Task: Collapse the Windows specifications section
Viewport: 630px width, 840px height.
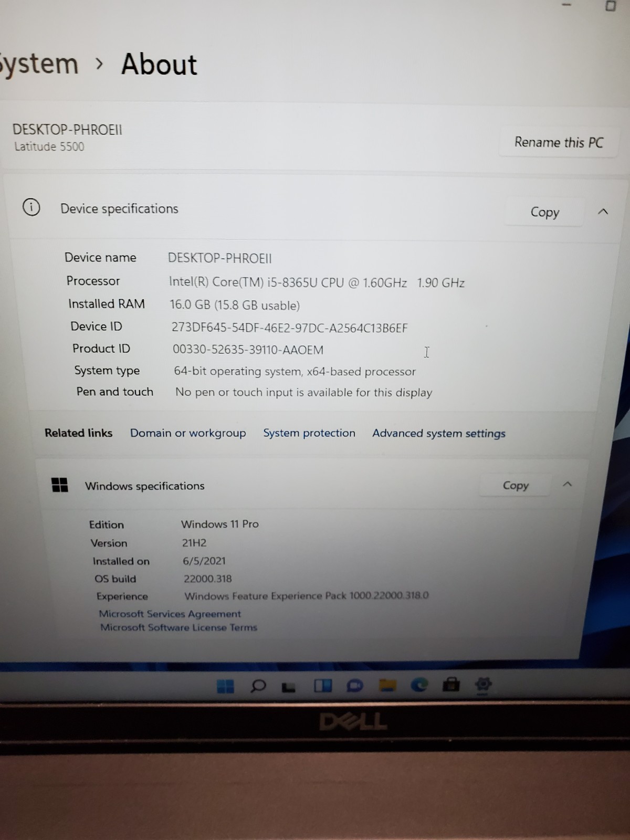Action: pos(567,484)
